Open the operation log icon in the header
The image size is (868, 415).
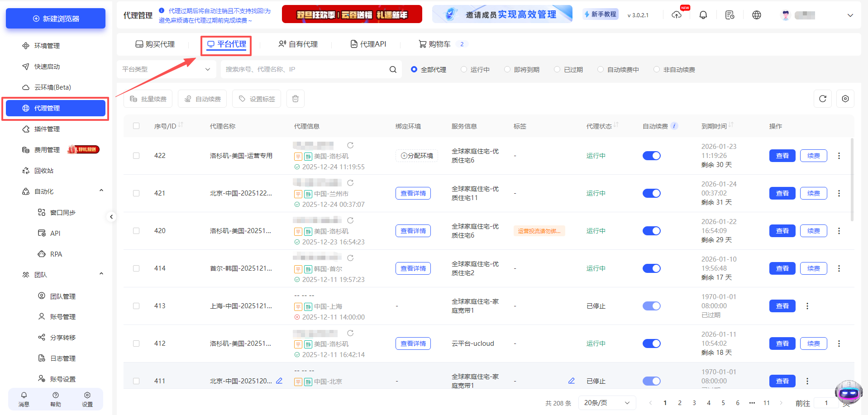tap(730, 14)
